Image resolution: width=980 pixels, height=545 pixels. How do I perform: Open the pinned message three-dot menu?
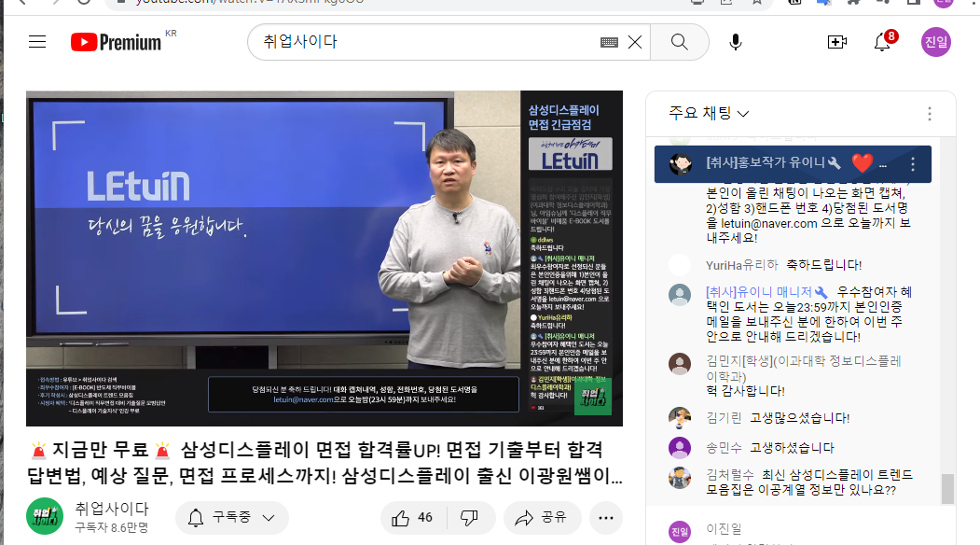point(913,164)
